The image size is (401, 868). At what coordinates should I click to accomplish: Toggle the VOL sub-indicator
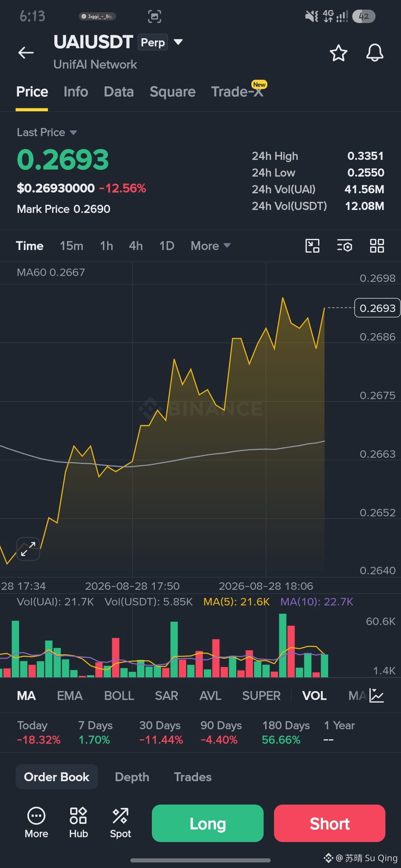point(314,696)
